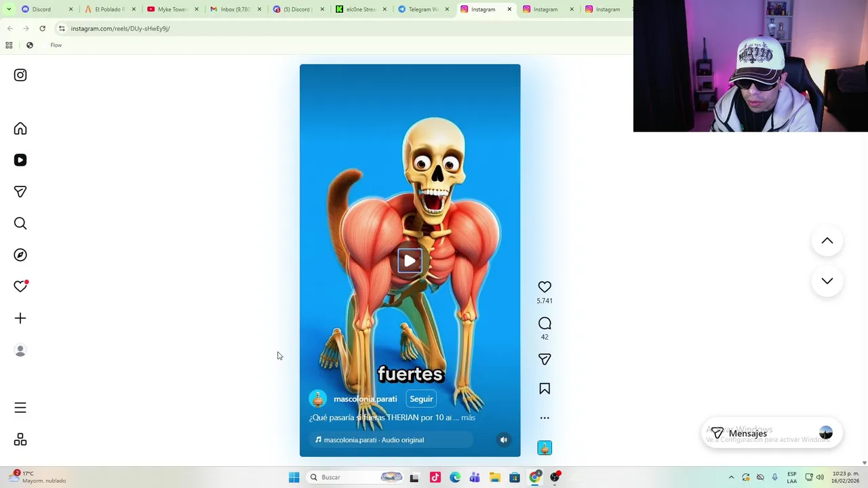
Task: Switch to the El Poblado tab
Action: click(109, 9)
